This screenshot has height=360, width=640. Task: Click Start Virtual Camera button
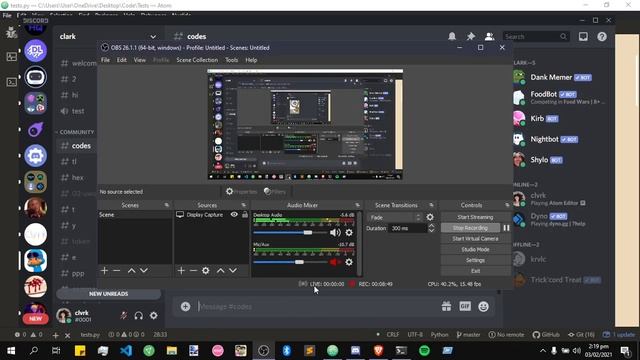click(x=475, y=239)
